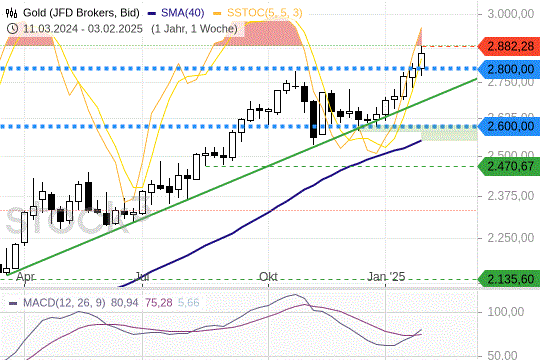Select the green 2.470,67 support tag
540x360 pixels.
(x=509, y=167)
